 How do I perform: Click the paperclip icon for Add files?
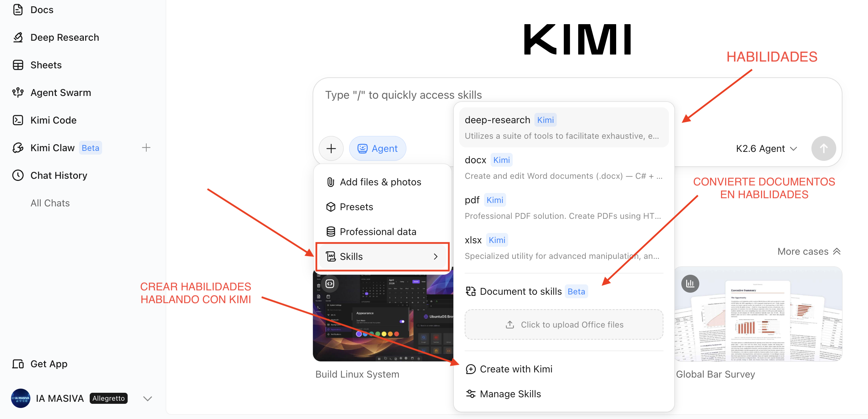[331, 182]
